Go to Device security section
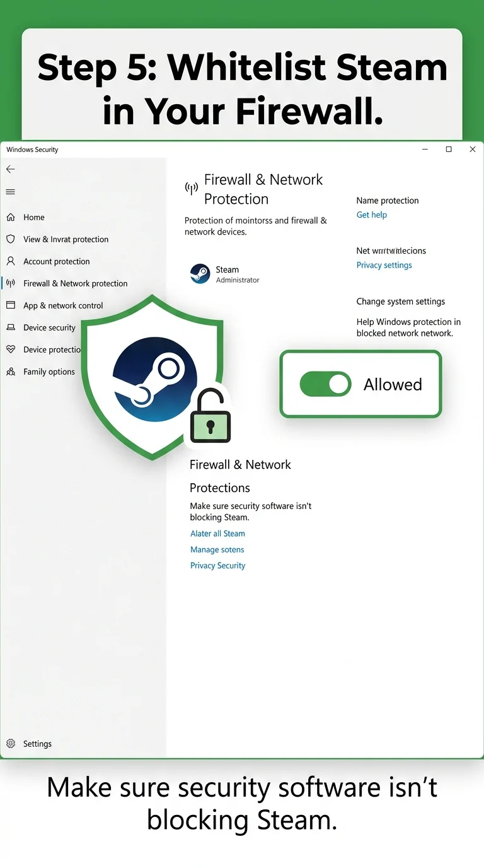Viewport: 484px width, 868px height. tap(49, 327)
